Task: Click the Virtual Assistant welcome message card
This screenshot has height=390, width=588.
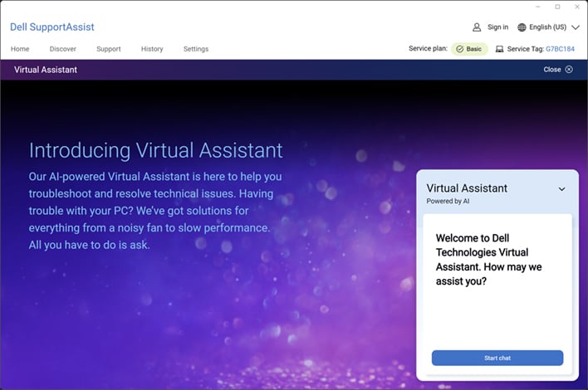Action: (497, 259)
